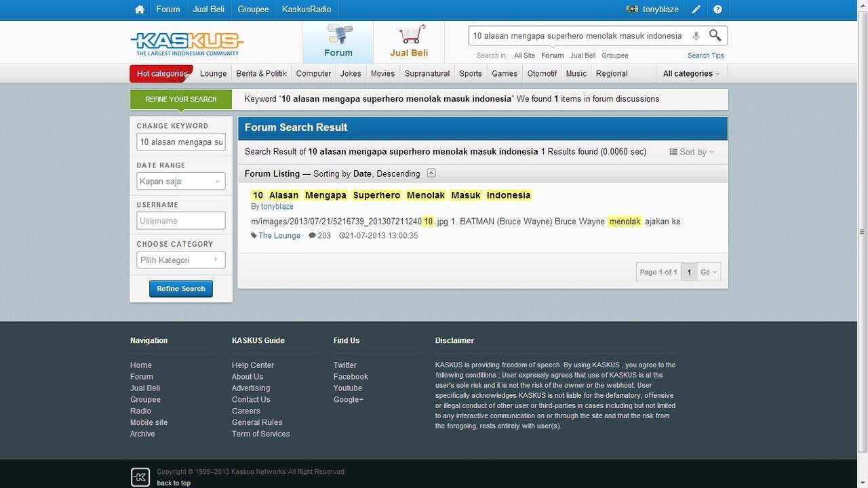Viewport: 868px width, 488px height.
Task: Click the Refine Search button
Action: [x=181, y=289]
